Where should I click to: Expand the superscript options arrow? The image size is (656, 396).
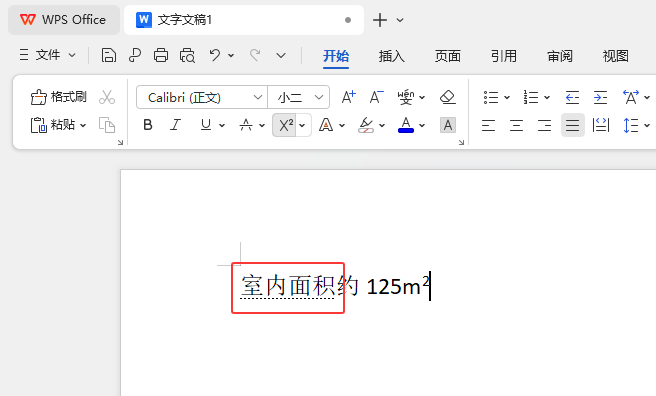(x=302, y=125)
